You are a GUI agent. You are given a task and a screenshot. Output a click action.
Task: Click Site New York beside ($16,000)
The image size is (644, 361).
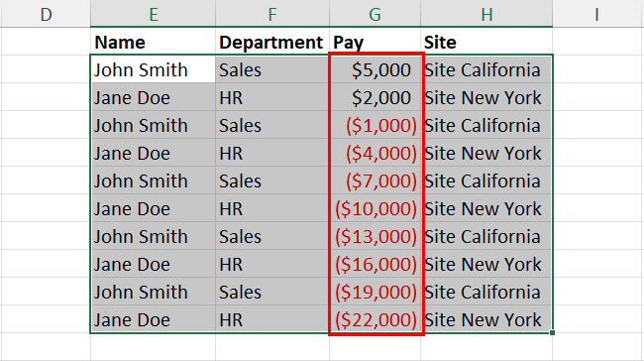click(486, 264)
